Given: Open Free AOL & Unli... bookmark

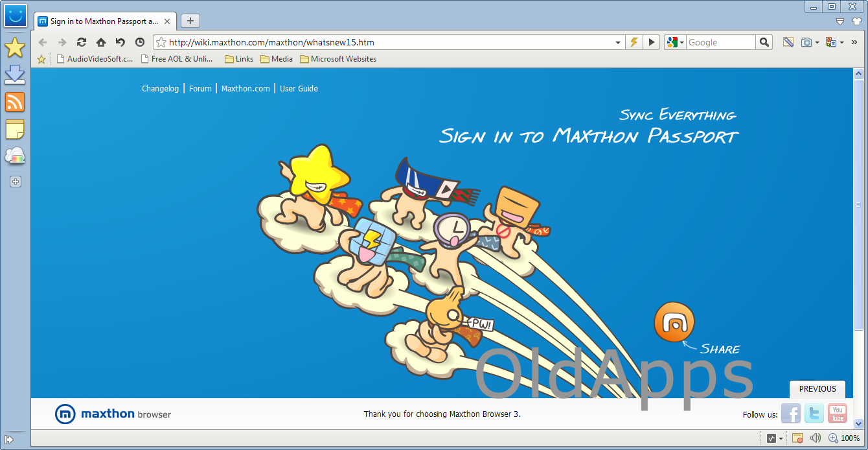Looking at the screenshot, I should point(177,59).
